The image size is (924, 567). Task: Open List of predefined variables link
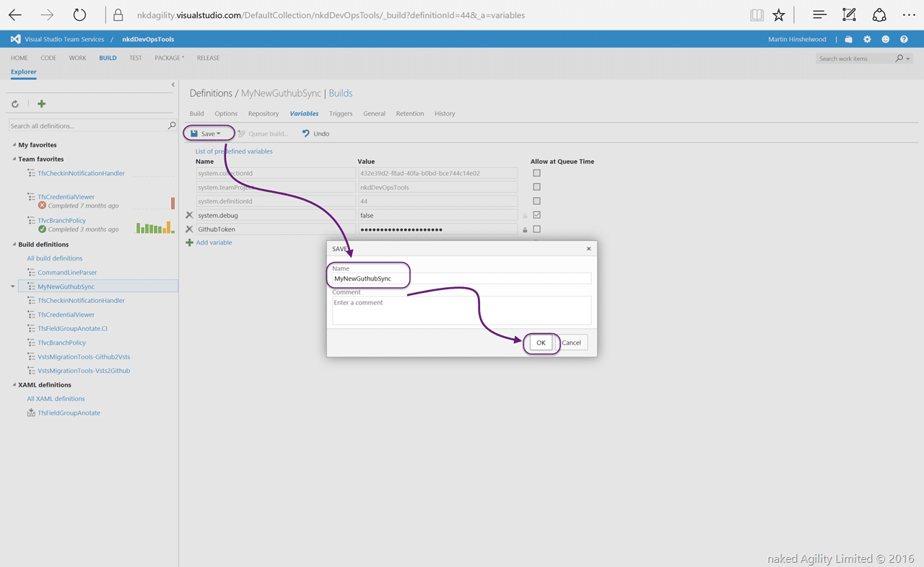click(x=234, y=151)
